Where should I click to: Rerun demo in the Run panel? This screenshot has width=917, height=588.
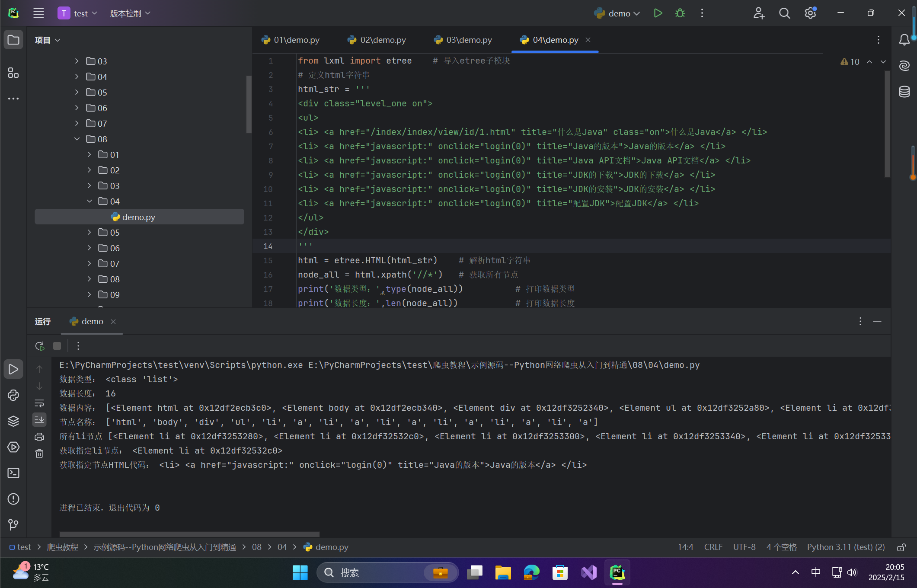[40, 346]
